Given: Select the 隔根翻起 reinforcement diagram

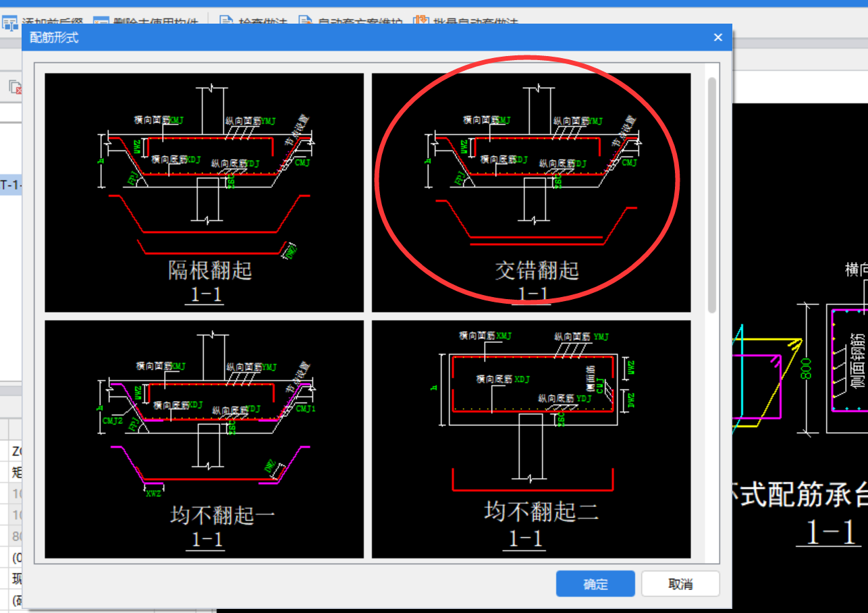Looking at the screenshot, I should pyautogui.click(x=204, y=192).
